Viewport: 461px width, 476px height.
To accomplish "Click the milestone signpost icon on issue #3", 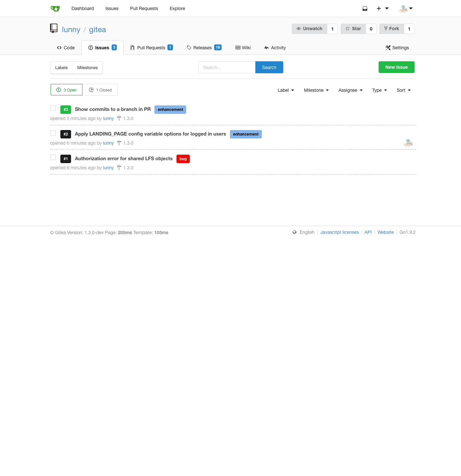I will tap(119, 118).
